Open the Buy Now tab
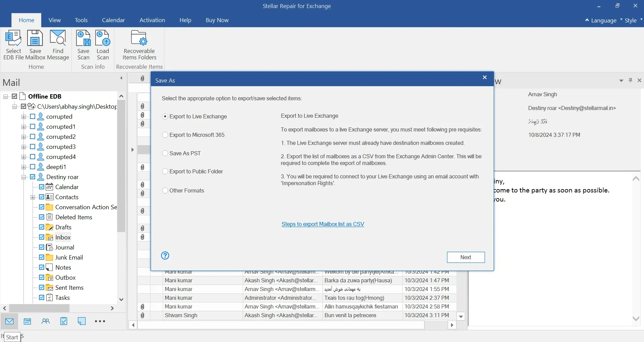 coord(217,20)
